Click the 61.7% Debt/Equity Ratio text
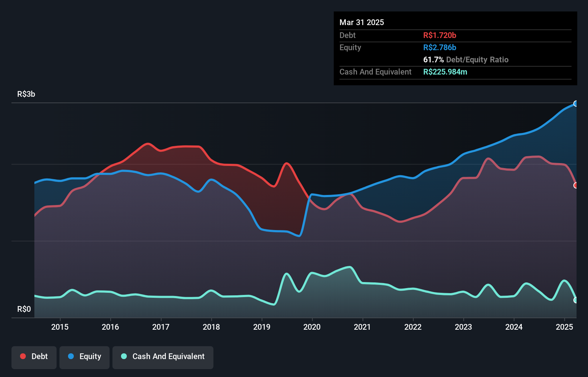Viewport: 588px width, 377px height. tap(466, 59)
